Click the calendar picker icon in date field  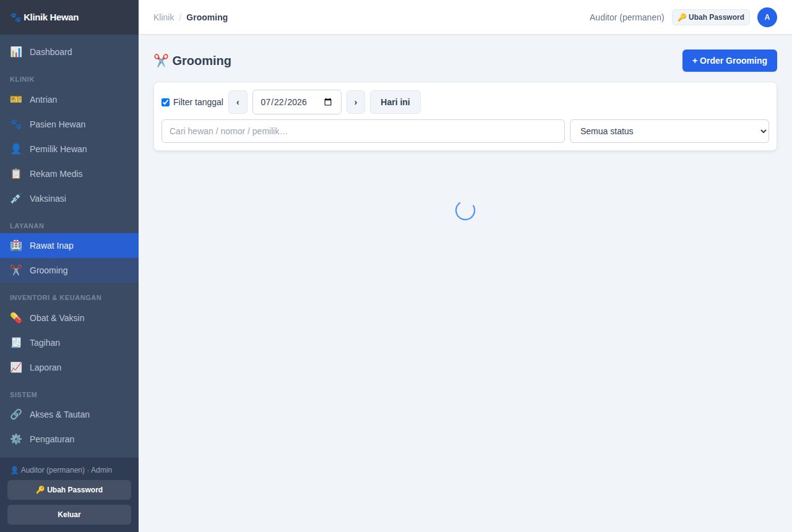pos(328,102)
